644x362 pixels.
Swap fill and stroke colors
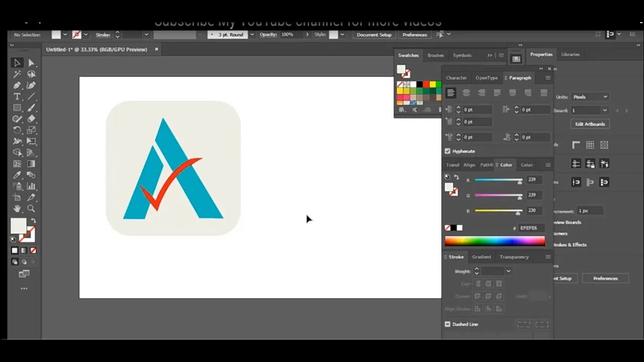tap(33, 220)
